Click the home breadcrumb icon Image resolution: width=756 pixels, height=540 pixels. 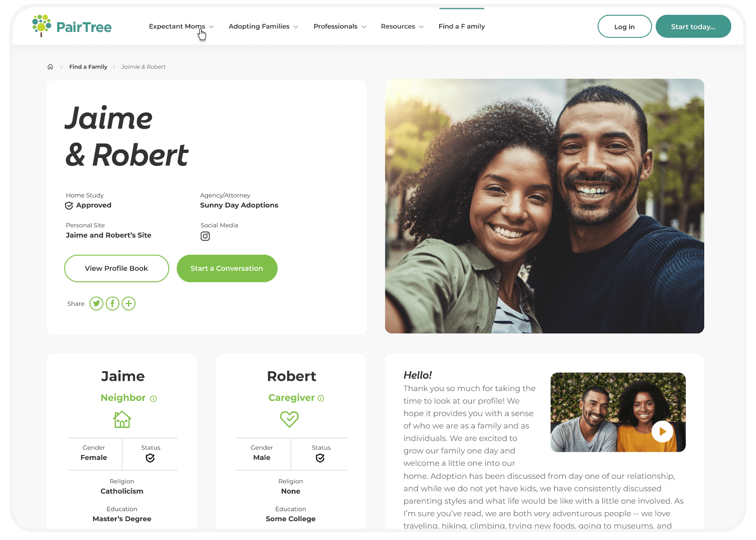tap(50, 67)
